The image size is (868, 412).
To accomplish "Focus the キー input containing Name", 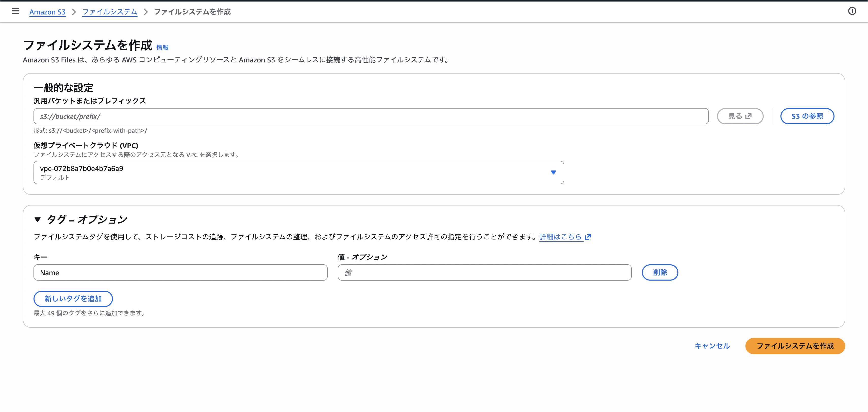I will pyautogui.click(x=181, y=272).
